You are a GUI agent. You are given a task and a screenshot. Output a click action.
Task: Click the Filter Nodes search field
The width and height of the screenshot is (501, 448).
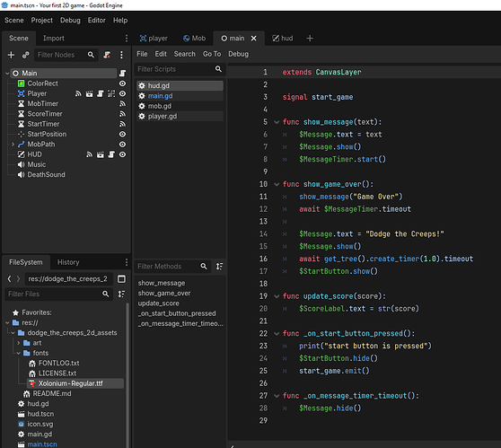61,55
